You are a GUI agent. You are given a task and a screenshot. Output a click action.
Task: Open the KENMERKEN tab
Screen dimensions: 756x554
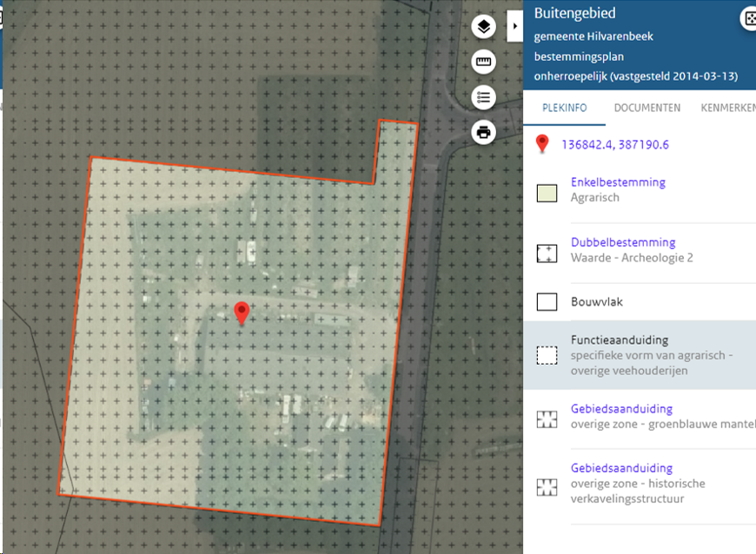tap(728, 108)
